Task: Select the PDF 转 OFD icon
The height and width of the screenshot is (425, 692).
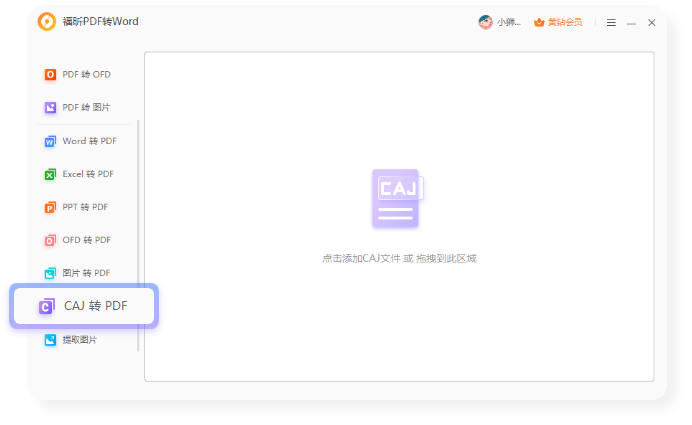Action: pyautogui.click(x=50, y=75)
